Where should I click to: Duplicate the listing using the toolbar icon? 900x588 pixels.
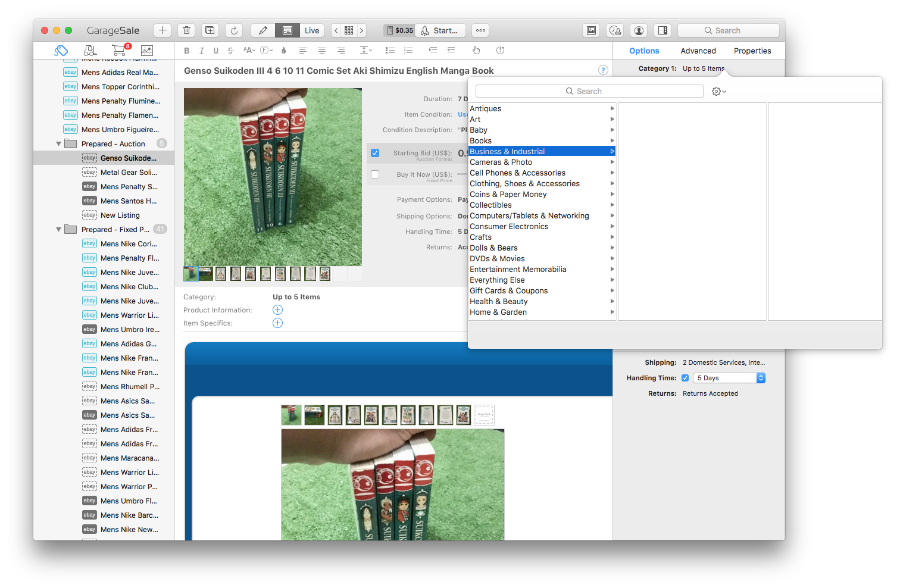[x=210, y=30]
